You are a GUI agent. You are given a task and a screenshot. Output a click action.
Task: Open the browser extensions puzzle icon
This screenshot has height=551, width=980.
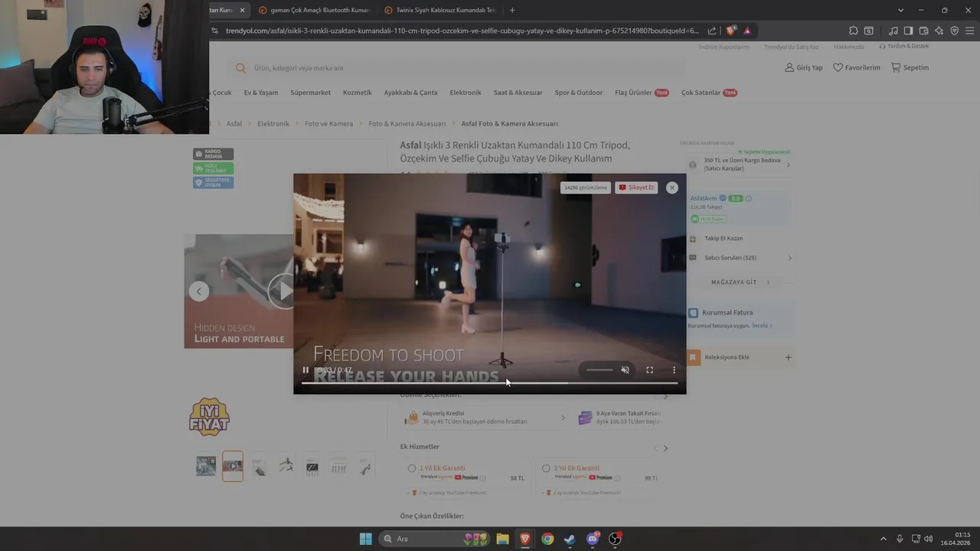(x=853, y=31)
